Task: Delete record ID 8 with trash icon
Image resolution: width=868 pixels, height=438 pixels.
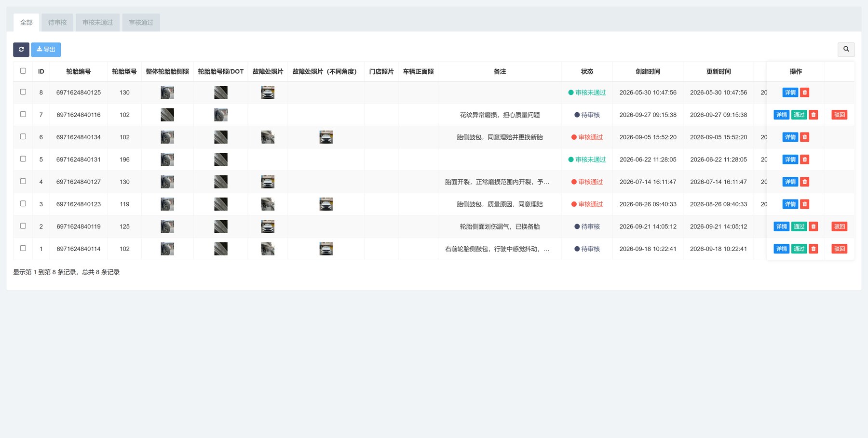Action: pos(804,93)
